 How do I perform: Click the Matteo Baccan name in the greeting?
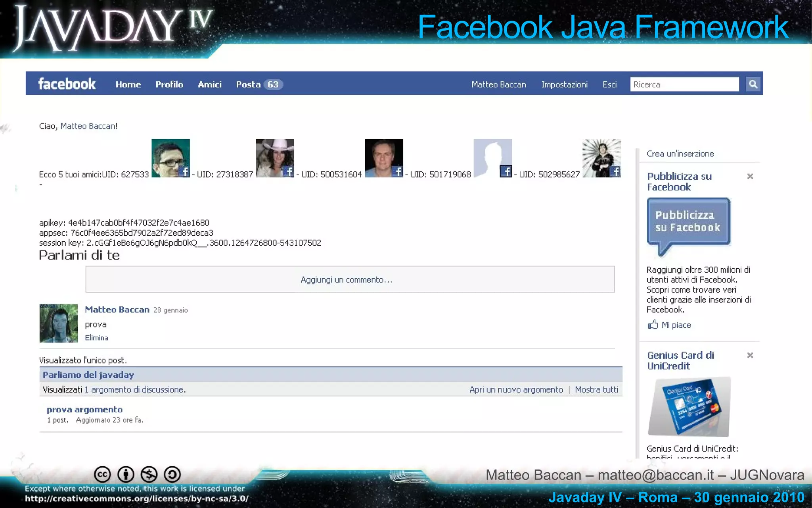(x=88, y=126)
